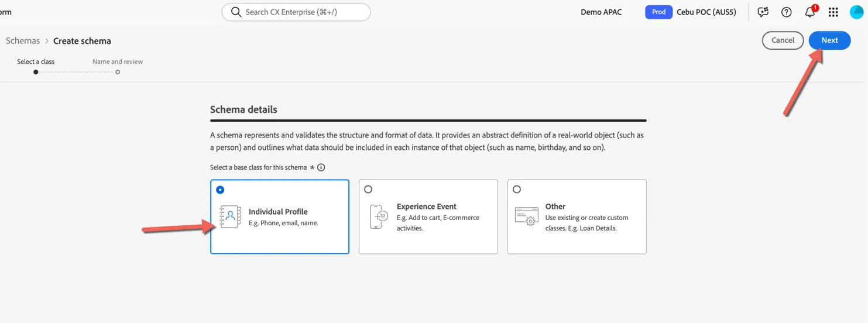Click the Individual Profile notebook icon
868x323 pixels.
(230, 217)
